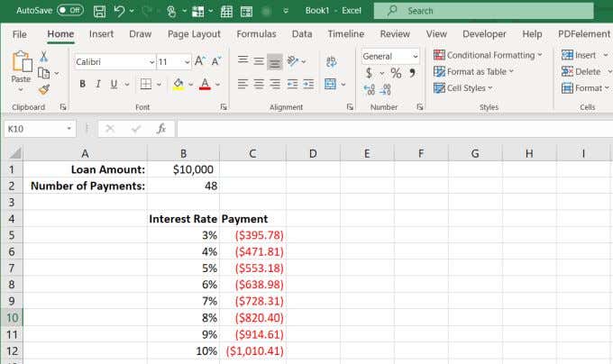This screenshot has width=613, height=364.
Task: Open Conditional Formatting menu
Action: click(488, 55)
